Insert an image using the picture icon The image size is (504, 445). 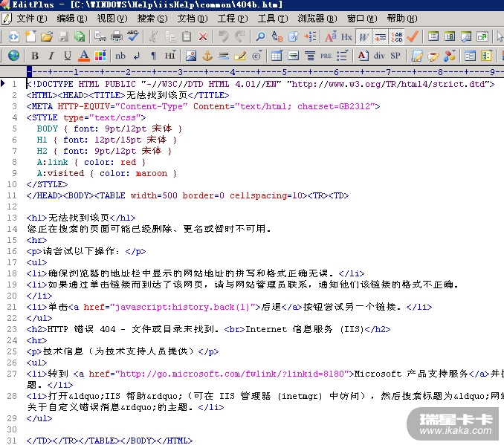(191, 56)
